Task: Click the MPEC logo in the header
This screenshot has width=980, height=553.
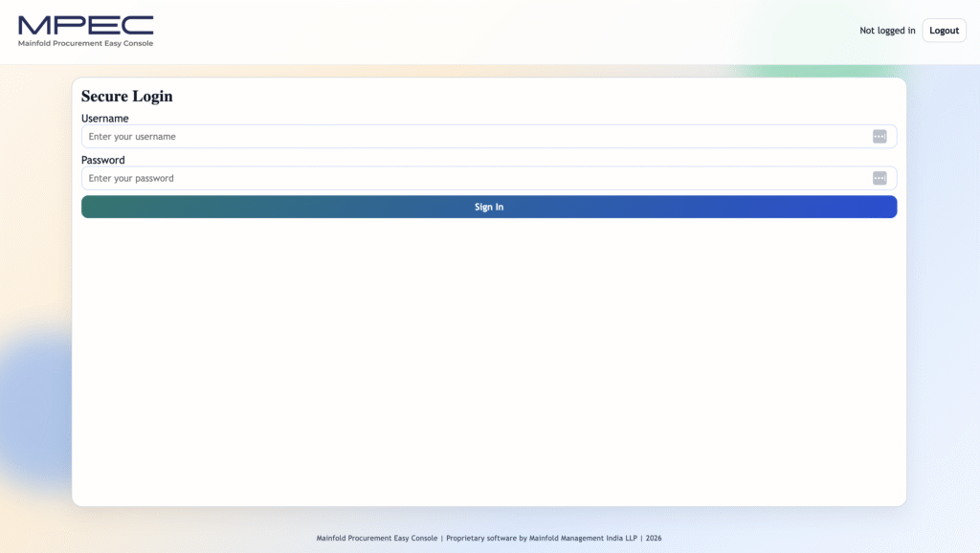Action: [85, 25]
